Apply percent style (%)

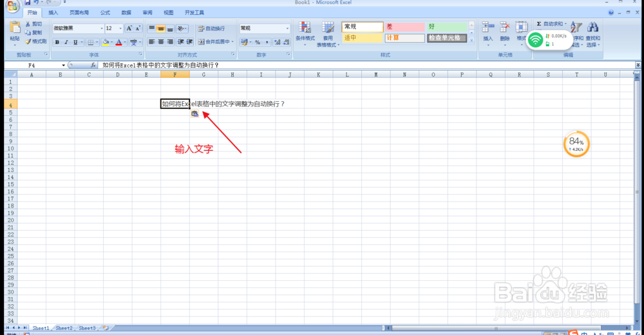tap(258, 42)
